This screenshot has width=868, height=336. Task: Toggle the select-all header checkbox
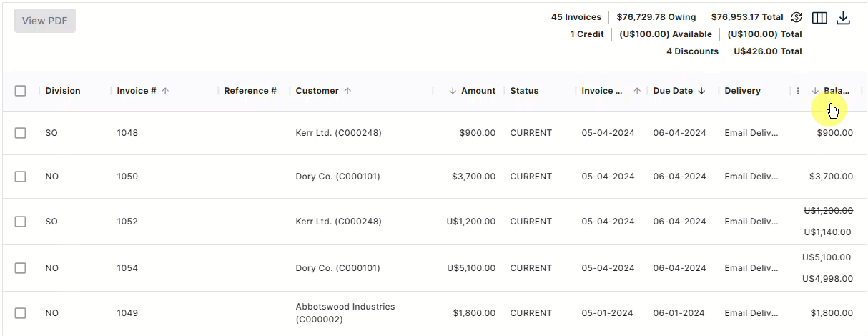[20, 91]
